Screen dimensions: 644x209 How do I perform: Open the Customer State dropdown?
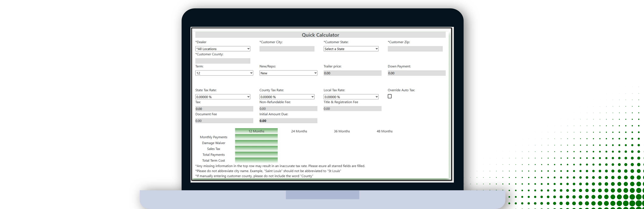coord(351,49)
